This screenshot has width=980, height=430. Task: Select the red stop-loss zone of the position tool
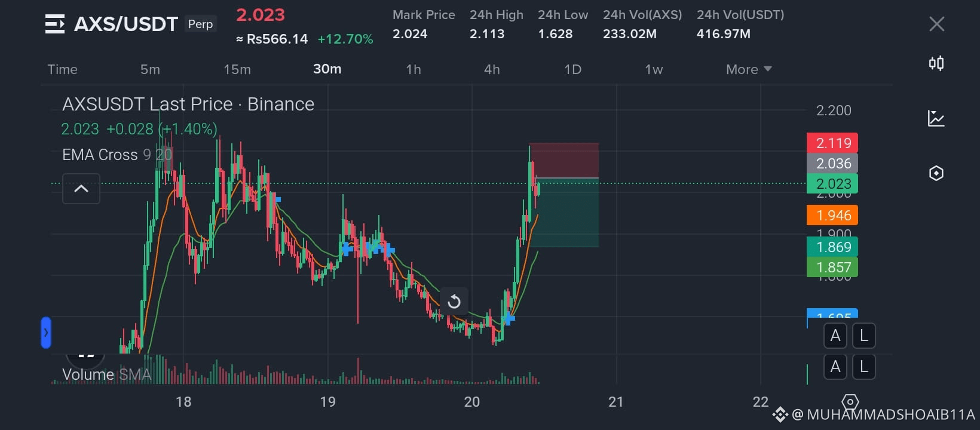click(564, 161)
